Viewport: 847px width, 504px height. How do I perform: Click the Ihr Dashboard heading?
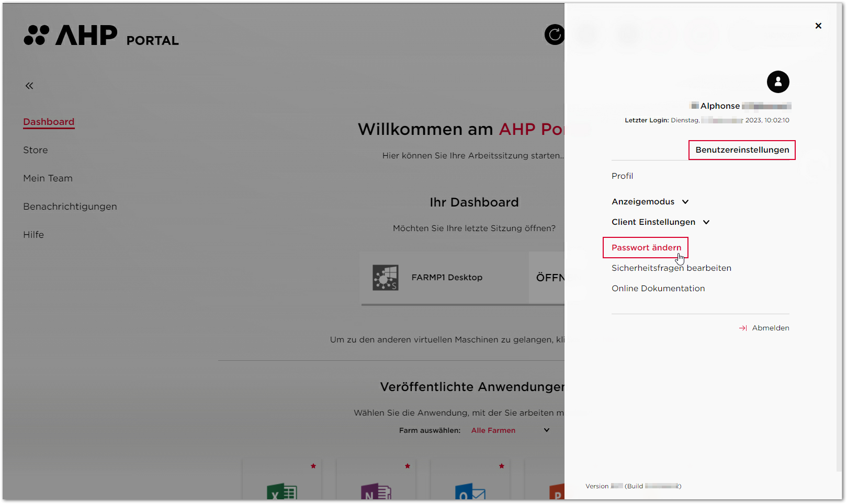(474, 202)
